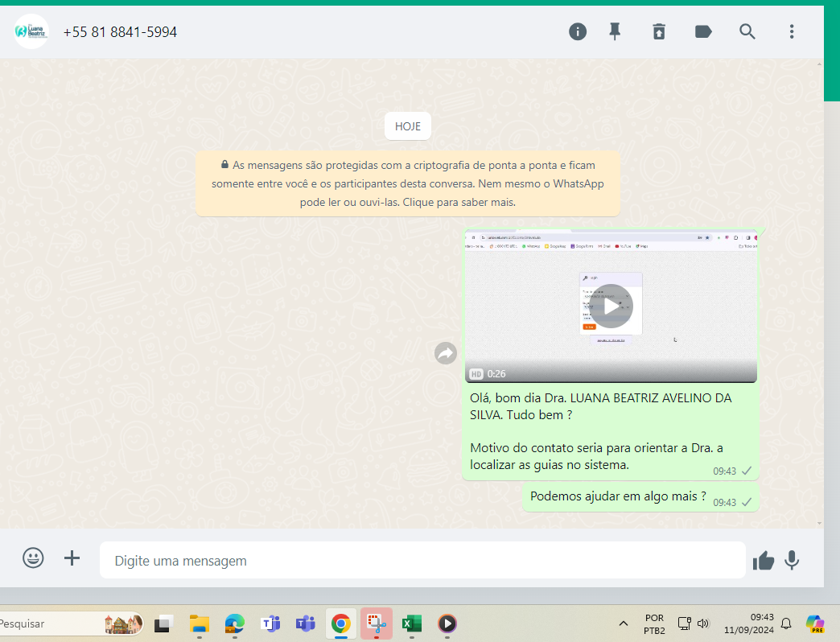This screenshot has height=642, width=840.
Task: Open Task View in the taskbar
Action: [x=164, y=623]
